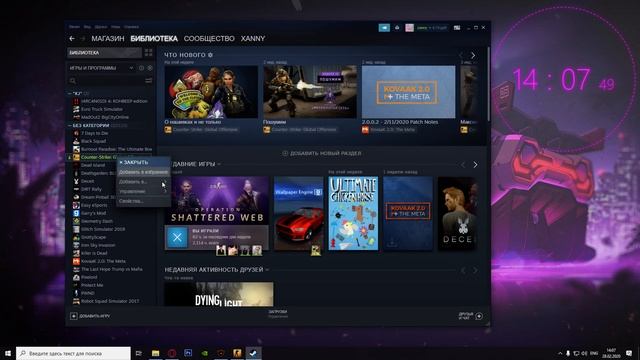Click the profile avatar in title bar
640x360 pixels.
(x=409, y=27)
